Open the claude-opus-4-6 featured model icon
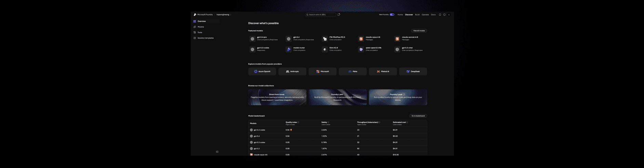Image resolution: width=644 pixels, height=168 pixels. (x=361, y=39)
